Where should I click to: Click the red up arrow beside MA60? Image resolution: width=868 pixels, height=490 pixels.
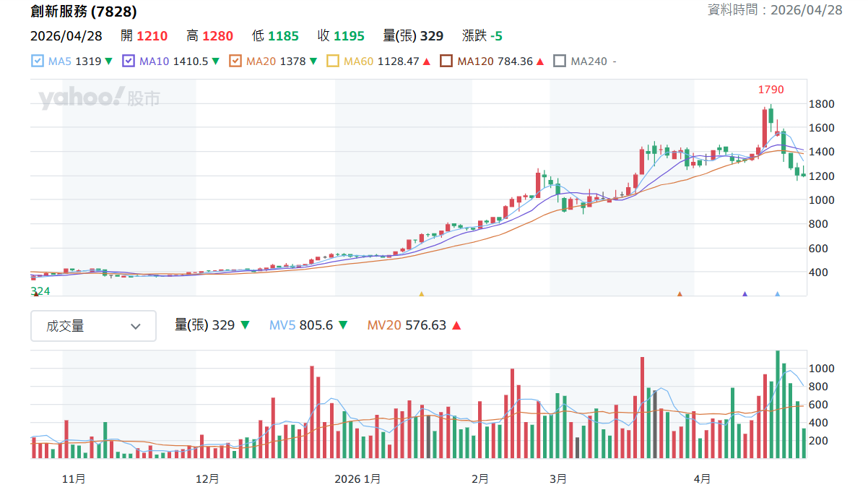pyautogui.click(x=427, y=61)
